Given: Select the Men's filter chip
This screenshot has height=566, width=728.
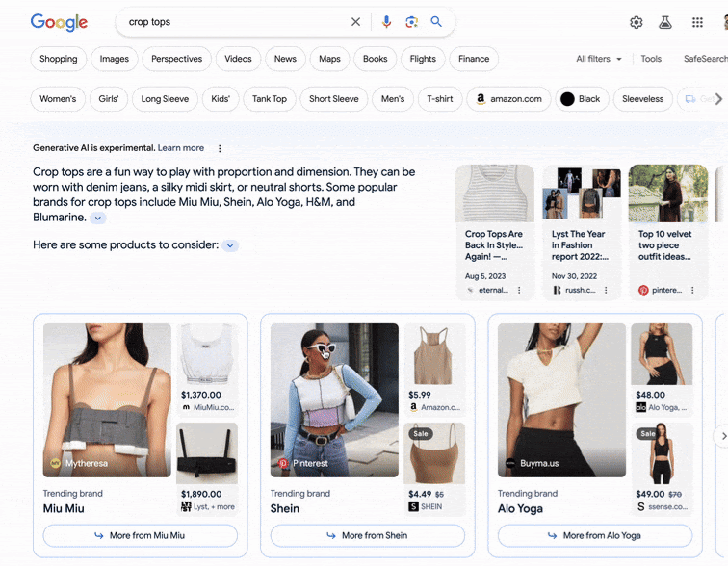Looking at the screenshot, I should [393, 99].
